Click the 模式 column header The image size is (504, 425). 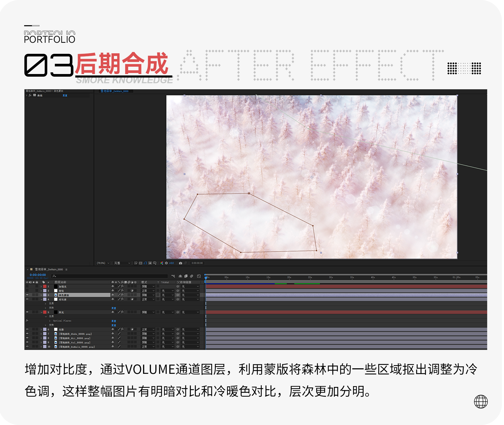tap(144, 282)
